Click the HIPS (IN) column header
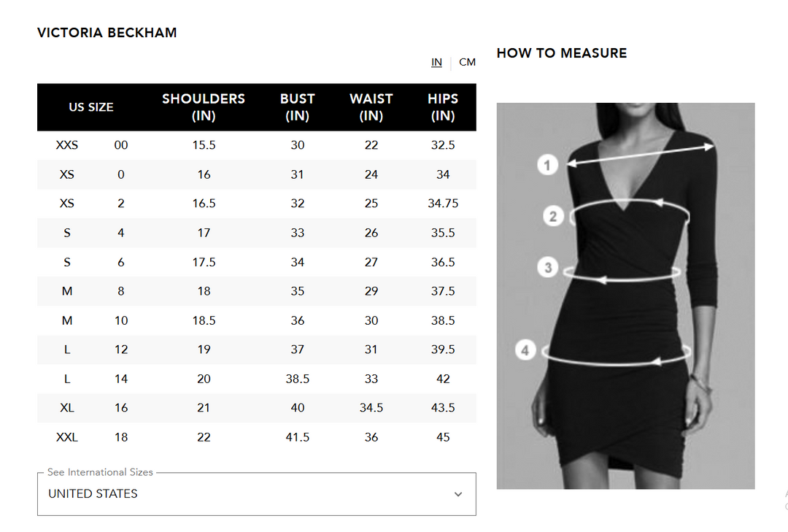The height and width of the screenshot is (532, 788). click(443, 107)
